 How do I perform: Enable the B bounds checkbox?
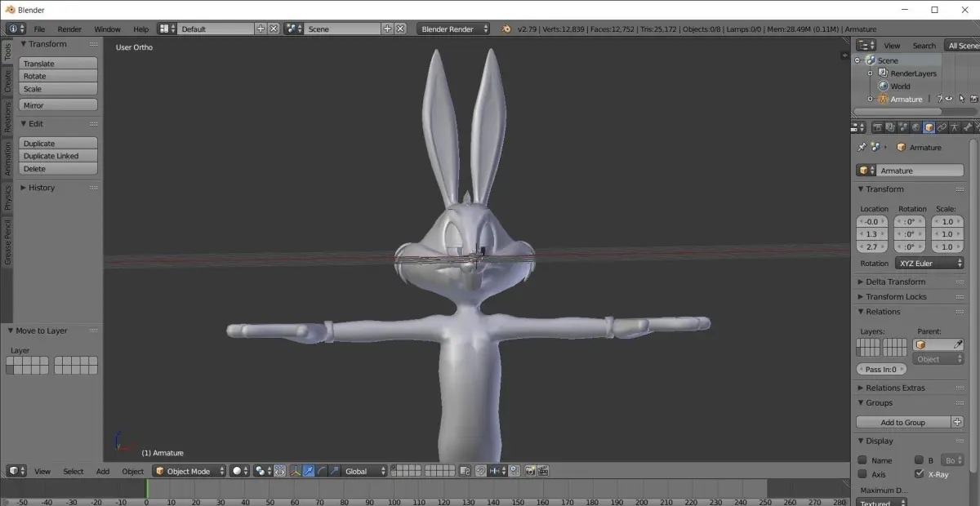[x=920, y=460]
